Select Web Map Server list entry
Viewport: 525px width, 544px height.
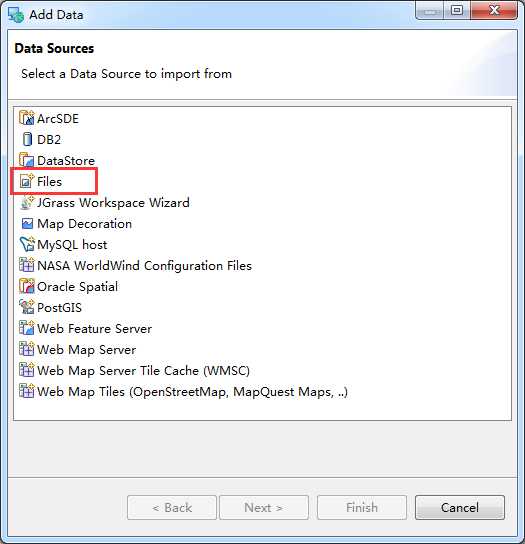[x=78, y=349]
